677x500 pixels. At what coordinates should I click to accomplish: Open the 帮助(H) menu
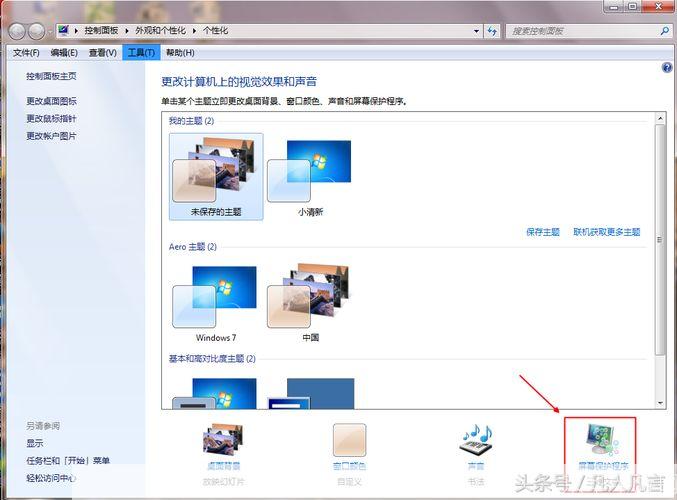[x=180, y=53]
